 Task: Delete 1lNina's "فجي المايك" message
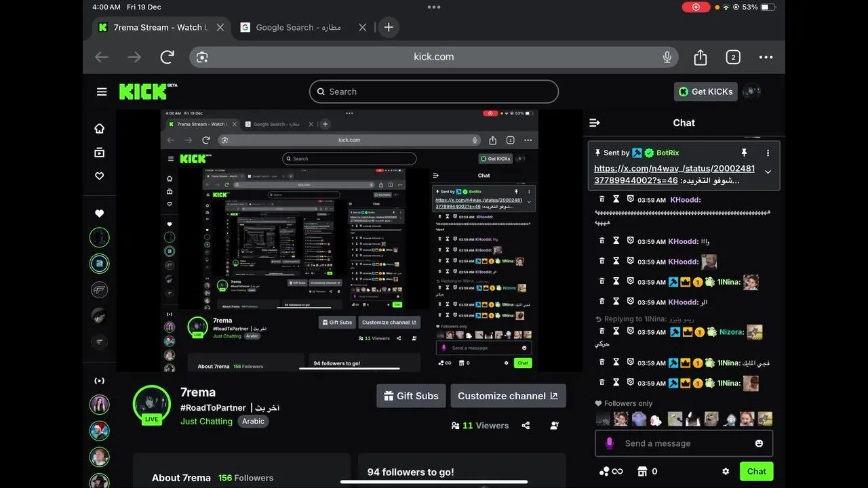point(601,363)
